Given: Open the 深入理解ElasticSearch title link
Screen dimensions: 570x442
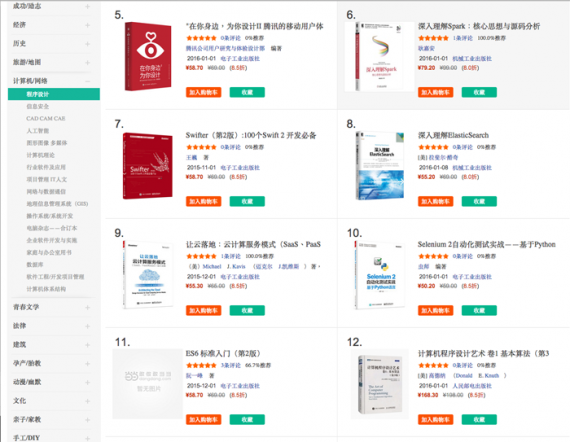Looking at the screenshot, I should (453, 135).
